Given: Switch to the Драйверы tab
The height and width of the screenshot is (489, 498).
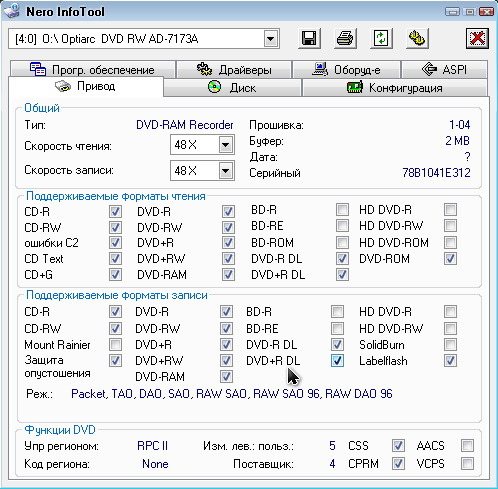Looking at the screenshot, I should [x=234, y=69].
